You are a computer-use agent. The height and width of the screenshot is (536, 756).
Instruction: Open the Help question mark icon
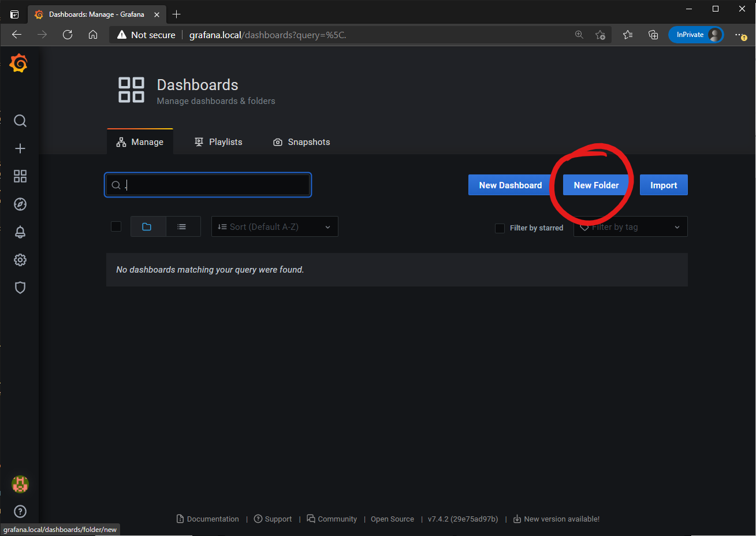tap(20, 511)
